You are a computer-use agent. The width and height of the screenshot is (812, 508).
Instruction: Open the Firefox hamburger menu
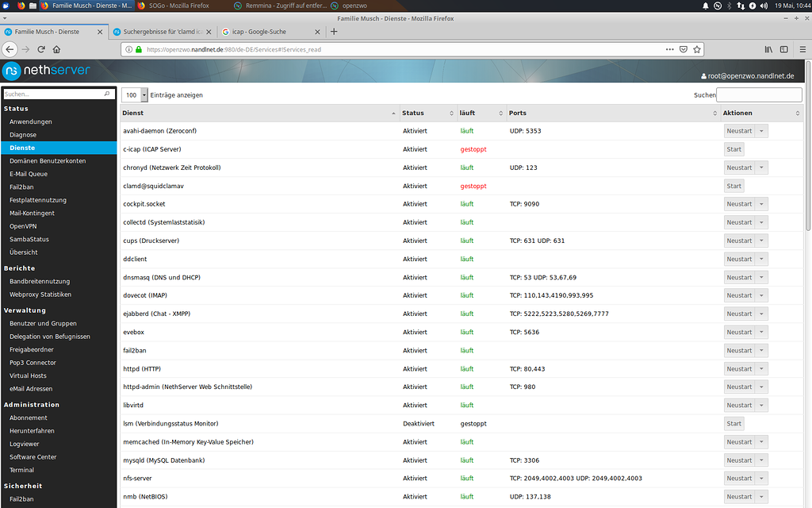(802, 48)
